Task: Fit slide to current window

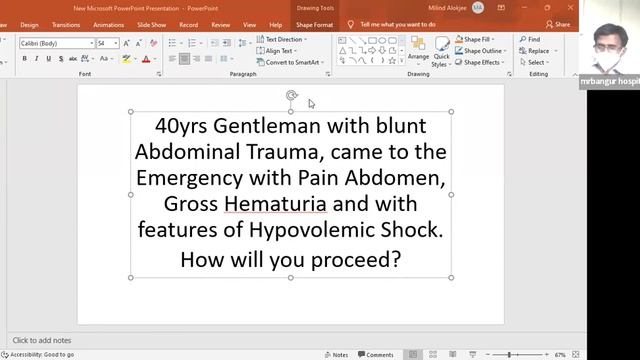Action: 576,354
